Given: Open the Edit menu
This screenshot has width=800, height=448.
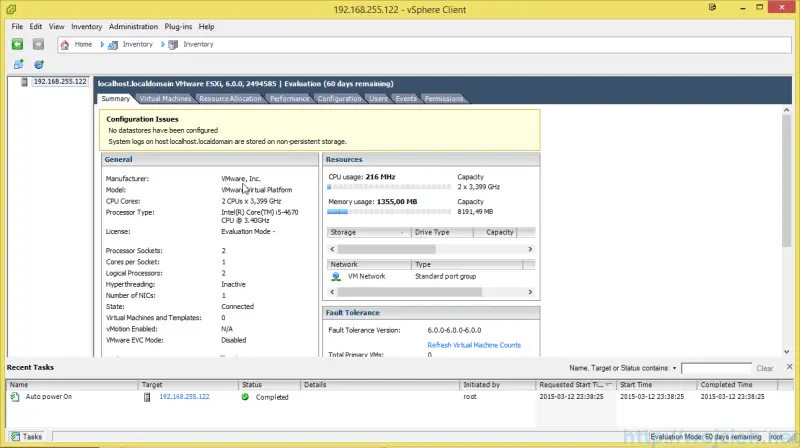Looking at the screenshot, I should [36, 27].
